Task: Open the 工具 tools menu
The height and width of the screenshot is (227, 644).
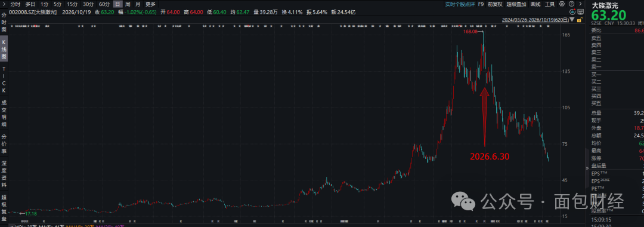Action: pyautogui.click(x=550, y=4)
